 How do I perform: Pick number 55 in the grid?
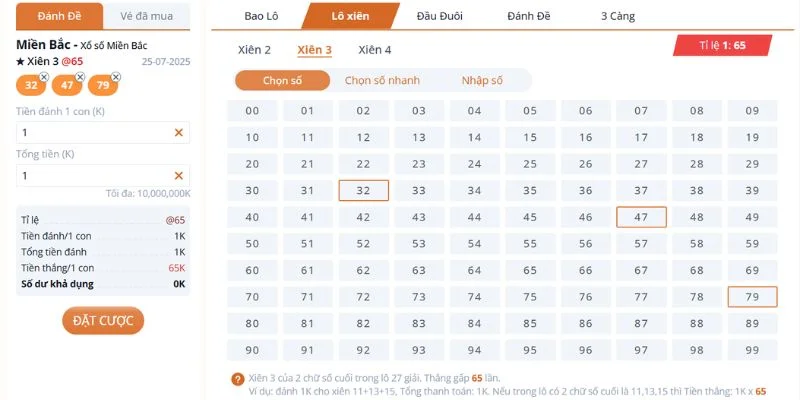(x=530, y=243)
